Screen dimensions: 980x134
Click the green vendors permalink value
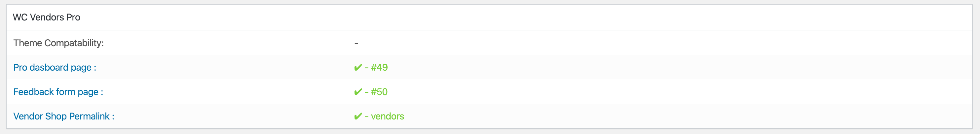pos(387,116)
